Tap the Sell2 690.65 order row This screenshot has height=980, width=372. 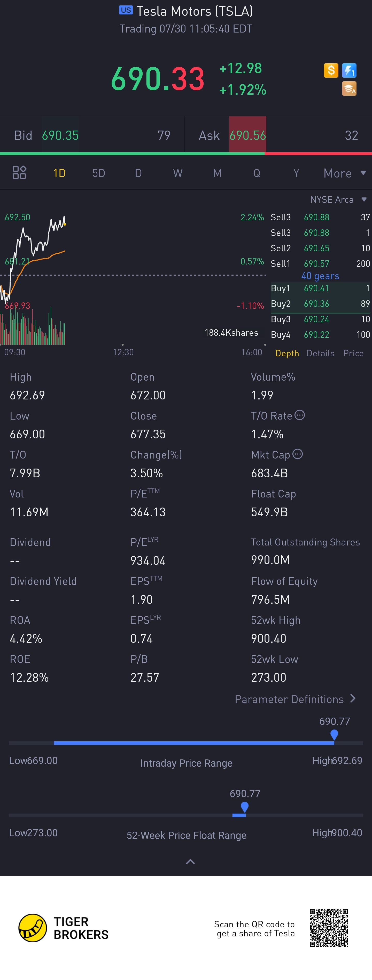coord(320,248)
